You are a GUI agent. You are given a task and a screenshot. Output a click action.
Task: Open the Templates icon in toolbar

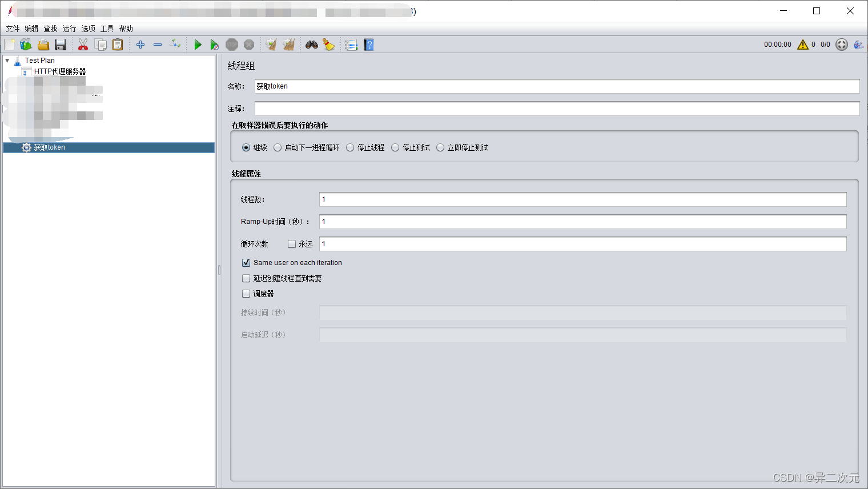click(26, 45)
